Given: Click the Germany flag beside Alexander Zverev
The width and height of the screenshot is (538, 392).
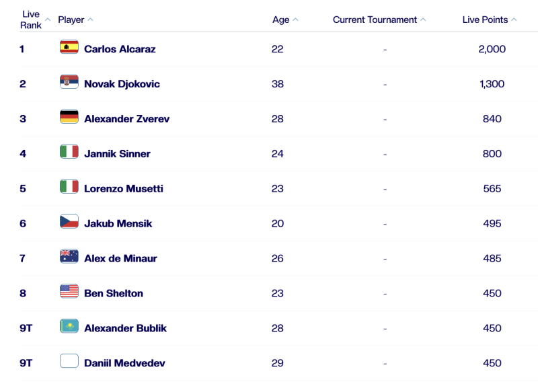Looking at the screenshot, I should pos(69,118).
